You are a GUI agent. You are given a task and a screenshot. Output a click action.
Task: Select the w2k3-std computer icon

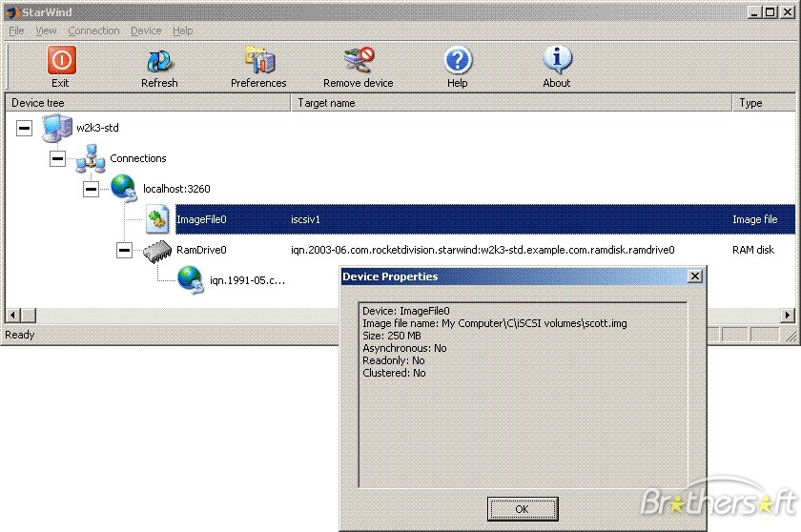point(56,128)
